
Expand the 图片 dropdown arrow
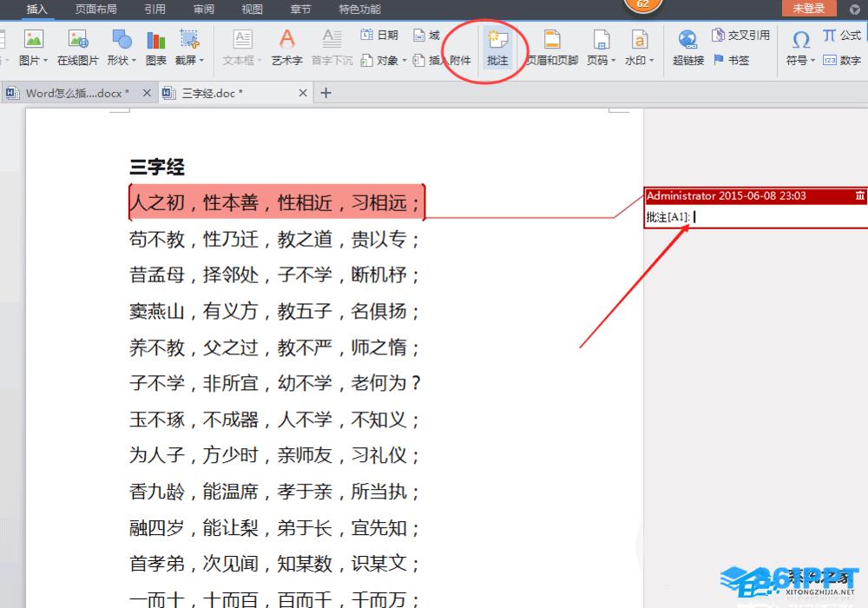tap(45, 60)
